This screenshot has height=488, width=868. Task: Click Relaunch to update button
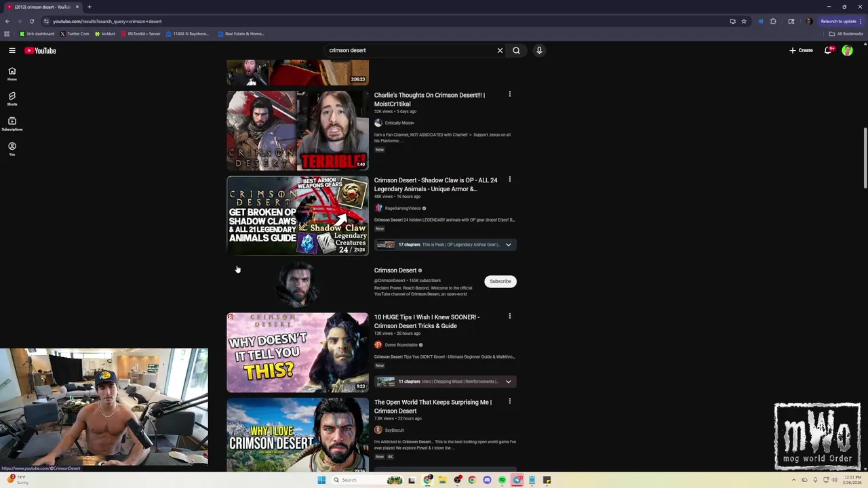(x=841, y=21)
